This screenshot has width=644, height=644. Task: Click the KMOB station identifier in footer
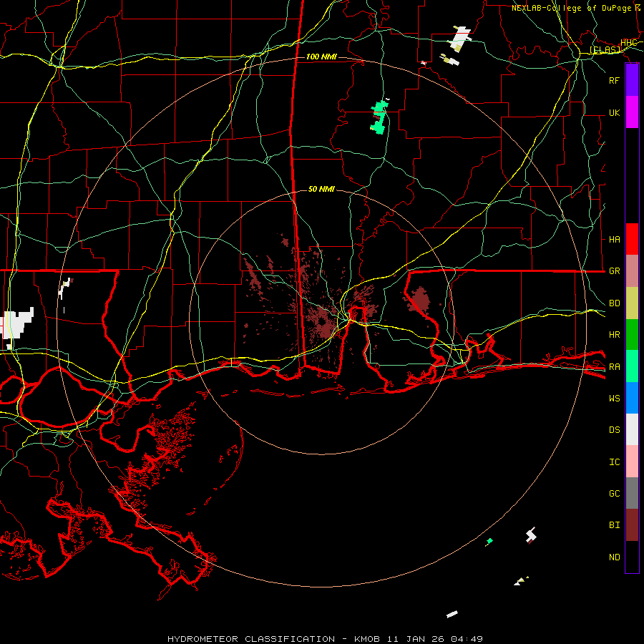tap(367, 639)
